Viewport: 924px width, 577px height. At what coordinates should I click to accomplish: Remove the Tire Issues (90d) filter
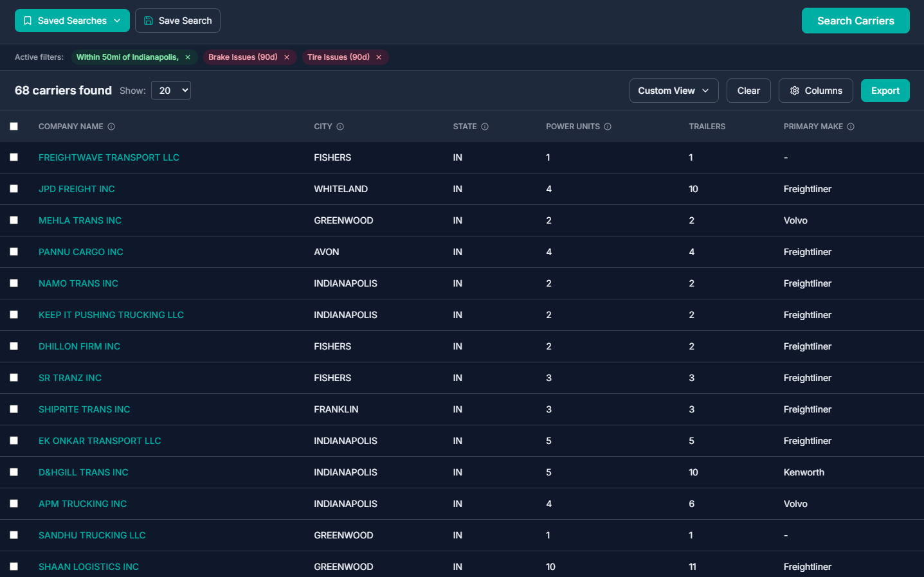[379, 57]
